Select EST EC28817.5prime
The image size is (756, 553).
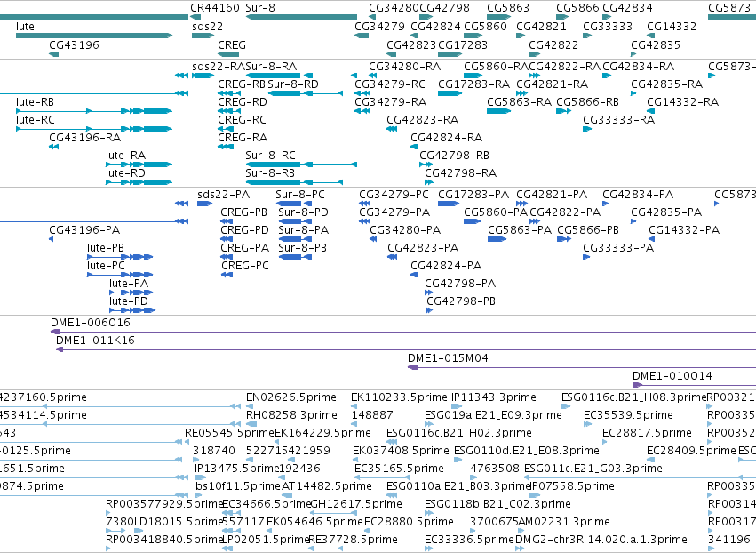[647, 433]
